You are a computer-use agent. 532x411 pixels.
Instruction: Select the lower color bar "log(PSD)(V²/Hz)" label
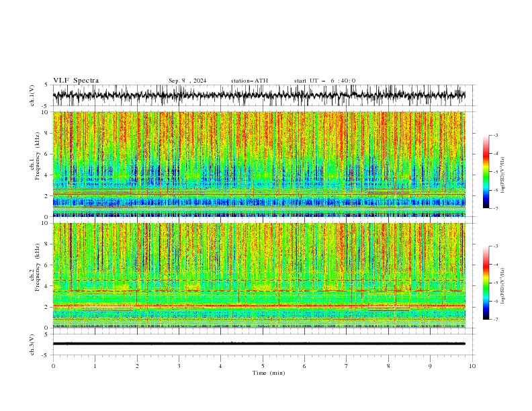(503, 285)
